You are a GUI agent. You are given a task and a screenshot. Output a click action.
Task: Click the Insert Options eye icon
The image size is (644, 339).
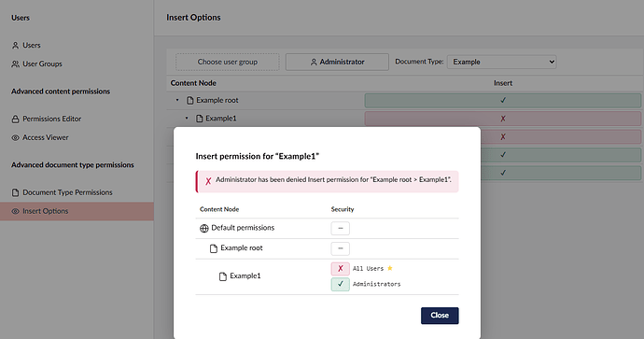pos(15,212)
